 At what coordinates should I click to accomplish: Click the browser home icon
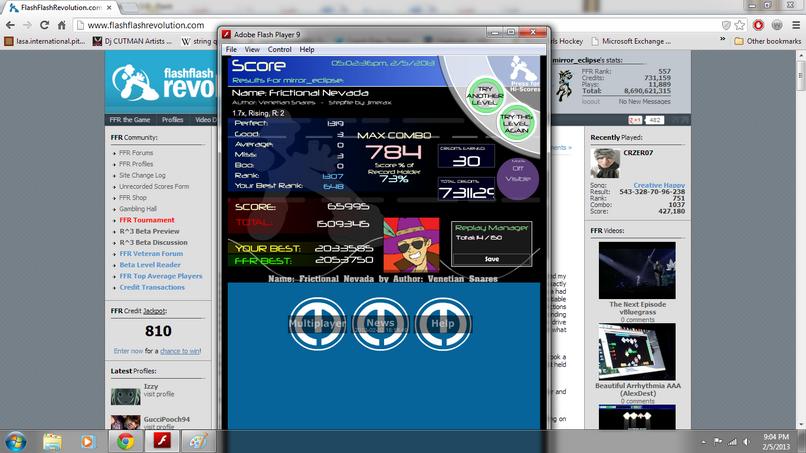[61, 25]
